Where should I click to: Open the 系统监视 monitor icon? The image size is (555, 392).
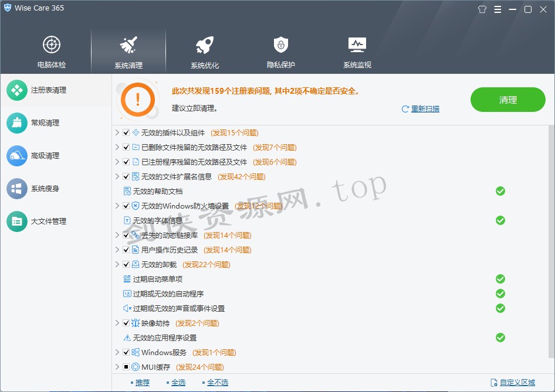click(x=357, y=45)
